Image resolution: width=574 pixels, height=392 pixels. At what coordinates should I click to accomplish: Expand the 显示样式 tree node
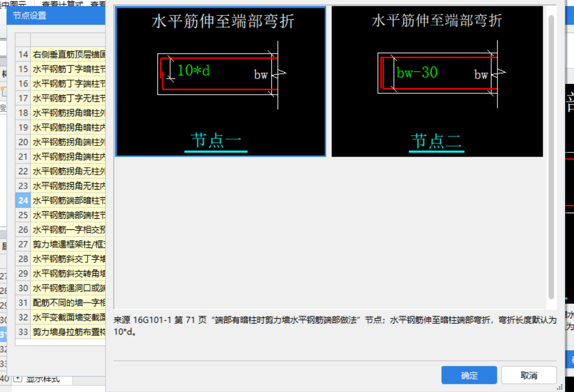point(18,379)
